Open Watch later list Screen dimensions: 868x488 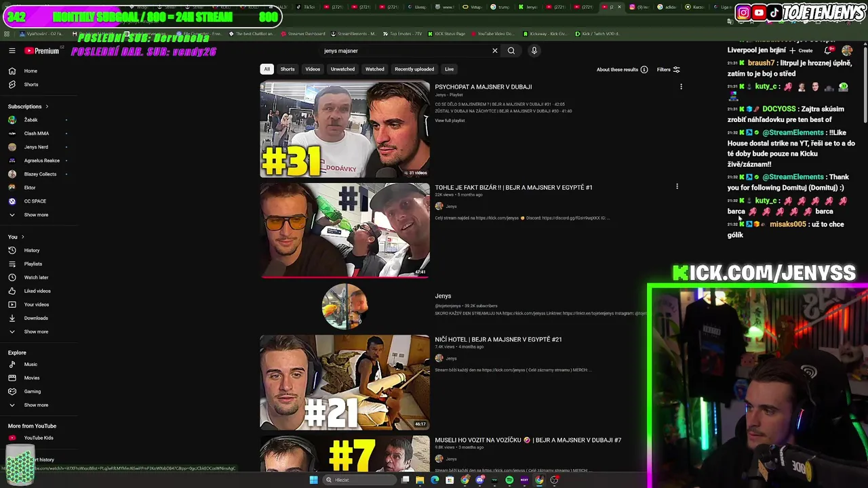pos(36,278)
